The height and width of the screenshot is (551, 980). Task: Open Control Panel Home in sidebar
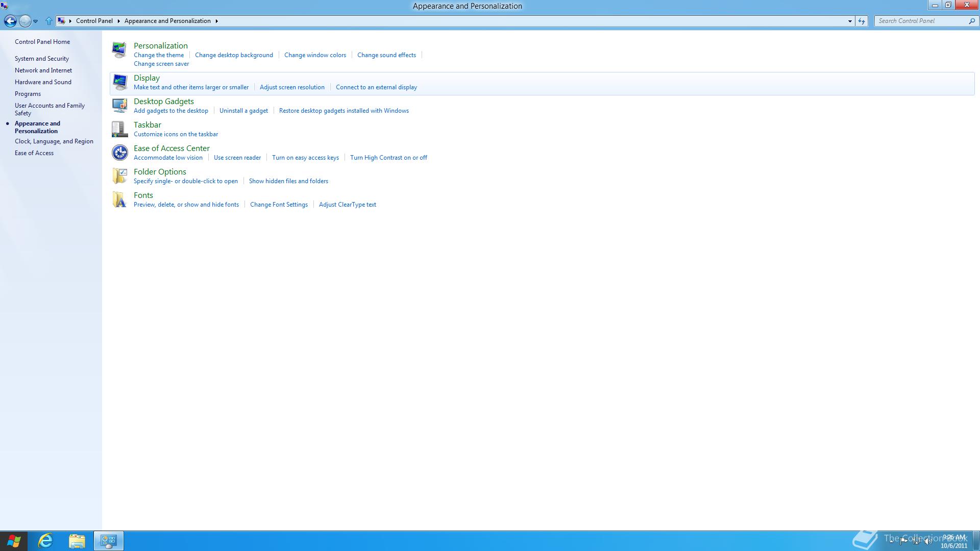[x=42, y=42]
